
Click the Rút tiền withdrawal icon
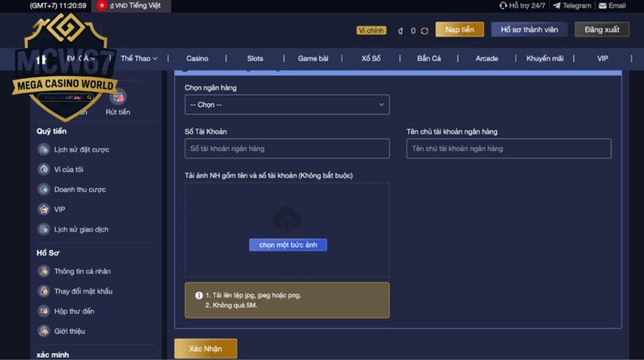tap(118, 97)
